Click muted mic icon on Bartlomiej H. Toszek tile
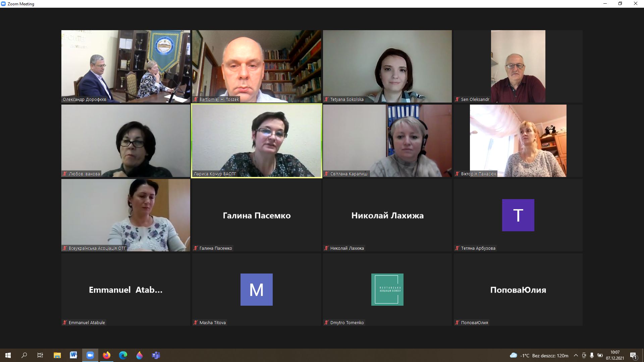 (196, 100)
